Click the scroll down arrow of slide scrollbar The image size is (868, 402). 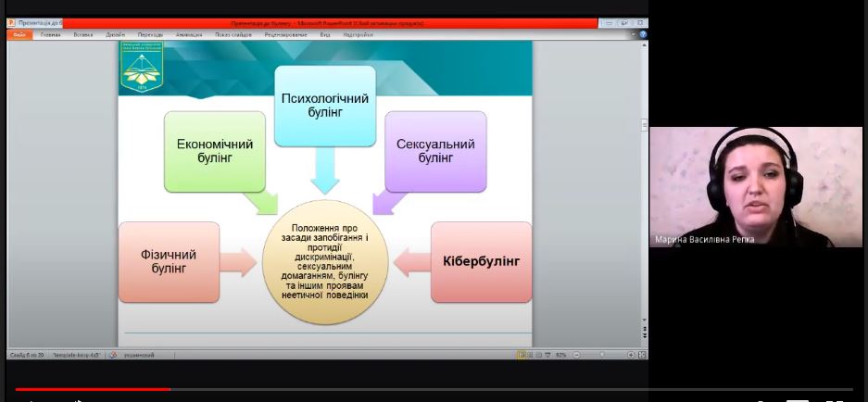click(x=645, y=320)
